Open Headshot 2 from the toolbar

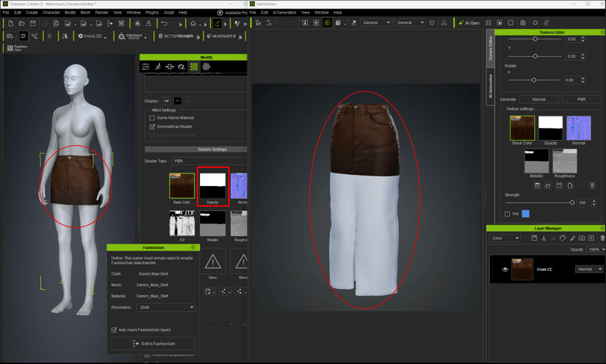[x=221, y=36]
